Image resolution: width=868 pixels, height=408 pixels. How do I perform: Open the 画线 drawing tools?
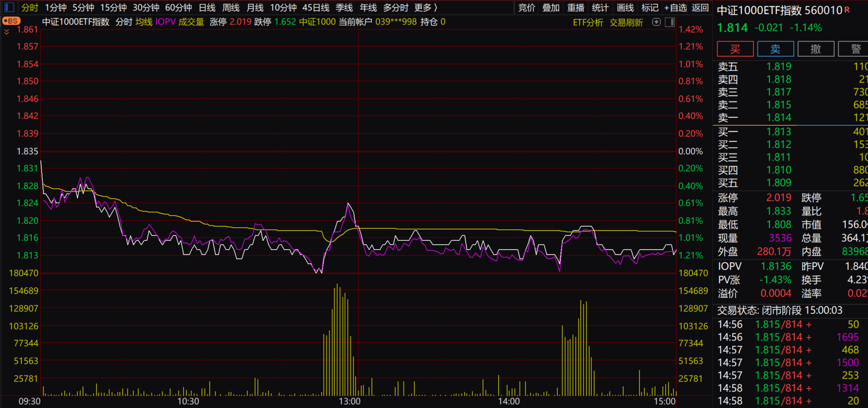pos(625,7)
